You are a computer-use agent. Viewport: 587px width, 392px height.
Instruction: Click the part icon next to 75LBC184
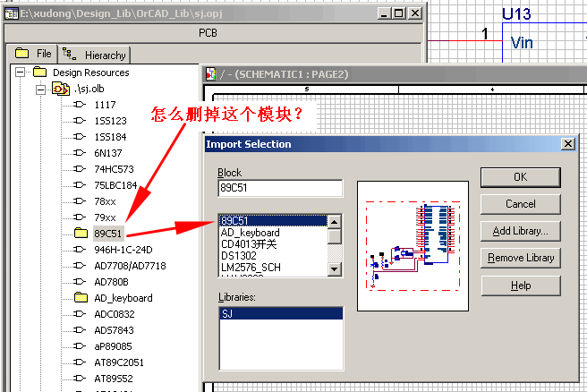[80, 185]
